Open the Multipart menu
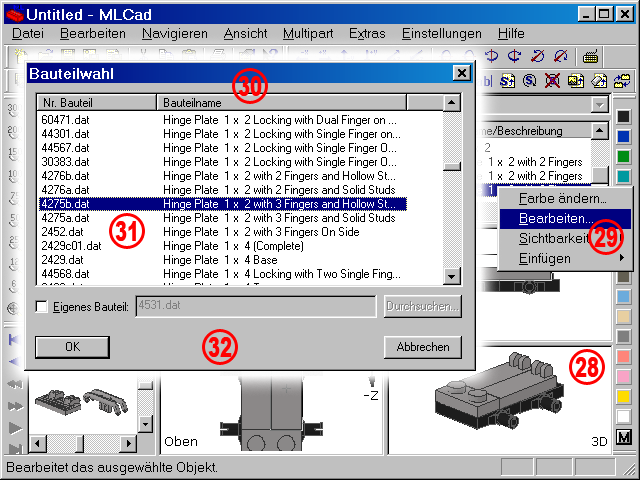This screenshot has width=640, height=480. (x=308, y=33)
